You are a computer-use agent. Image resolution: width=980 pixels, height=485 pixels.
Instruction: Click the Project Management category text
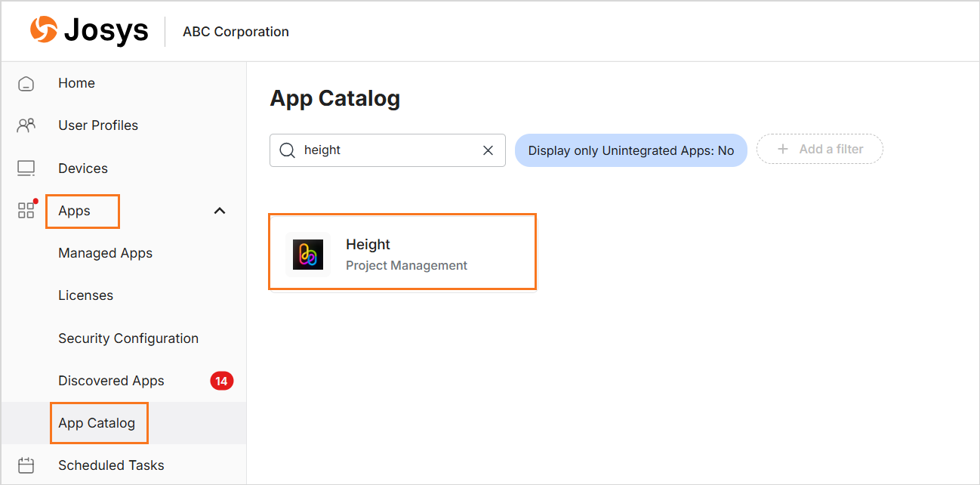406,265
